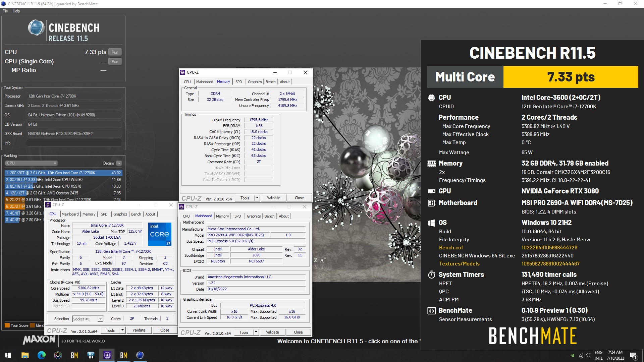Select ranking row 20C/20T i7-12700K 43.02
644x362 pixels.
point(63,173)
